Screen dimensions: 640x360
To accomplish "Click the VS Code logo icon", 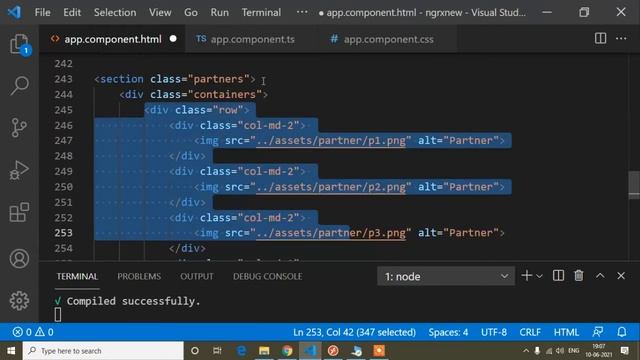I will (15, 12).
